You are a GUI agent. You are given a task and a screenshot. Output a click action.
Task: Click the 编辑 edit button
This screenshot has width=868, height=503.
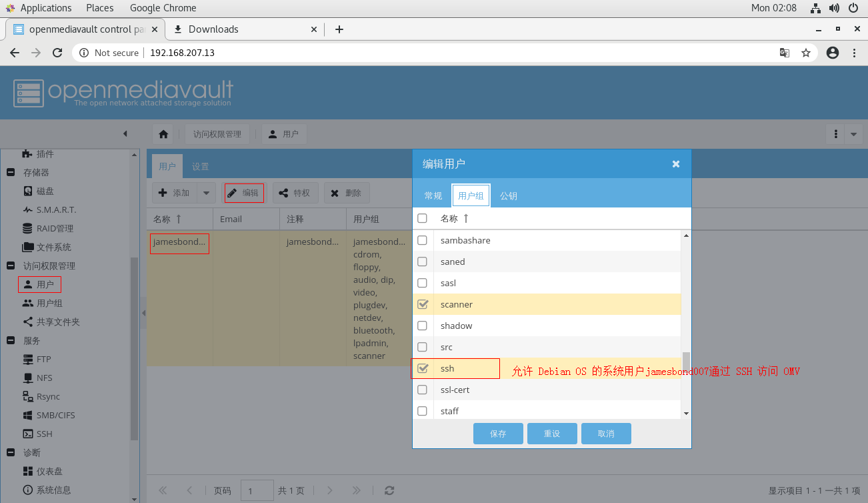point(244,193)
